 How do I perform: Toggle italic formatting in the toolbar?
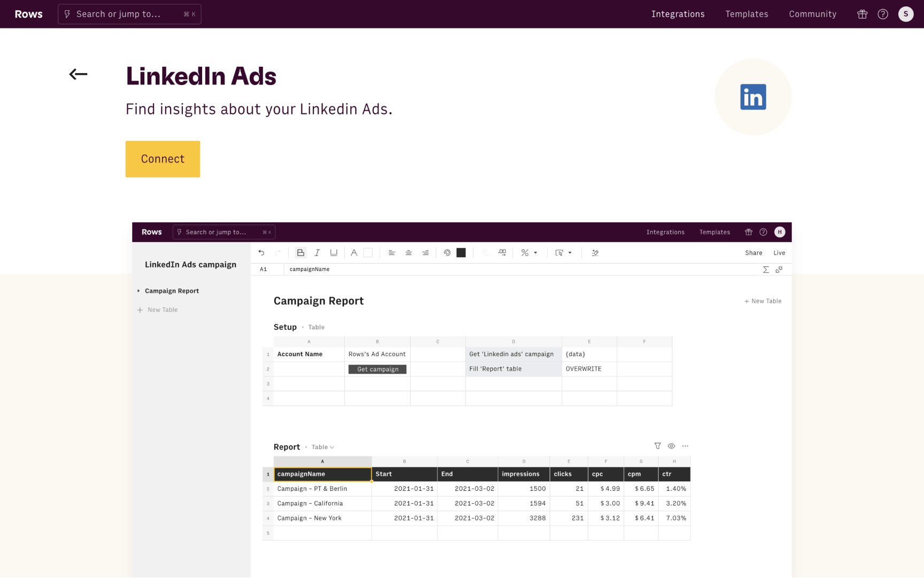[x=317, y=253]
